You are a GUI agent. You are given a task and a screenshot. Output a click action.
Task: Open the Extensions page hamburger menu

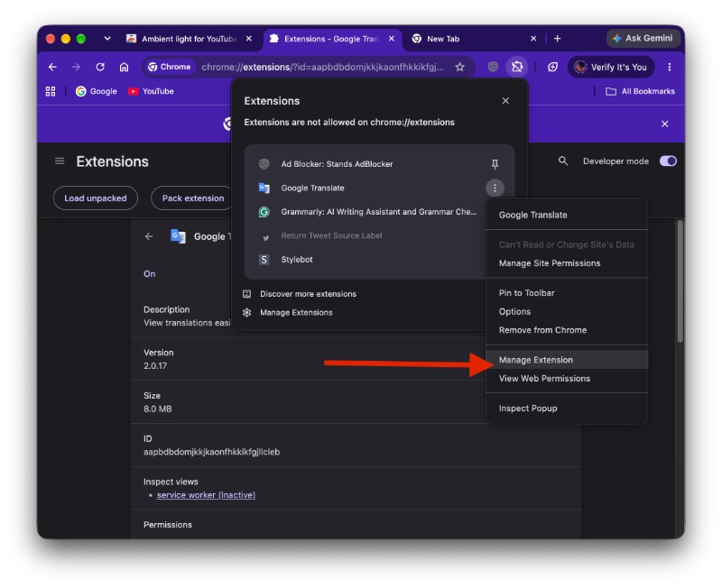(x=60, y=161)
